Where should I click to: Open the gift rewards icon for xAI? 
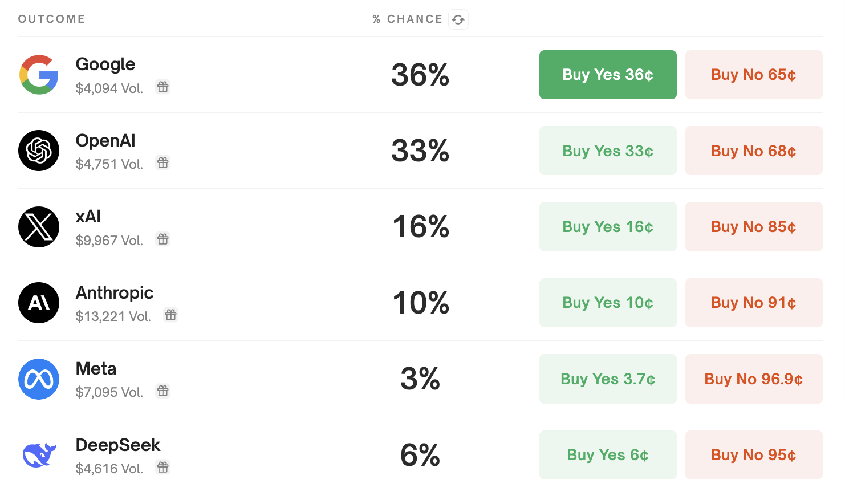[x=163, y=239]
